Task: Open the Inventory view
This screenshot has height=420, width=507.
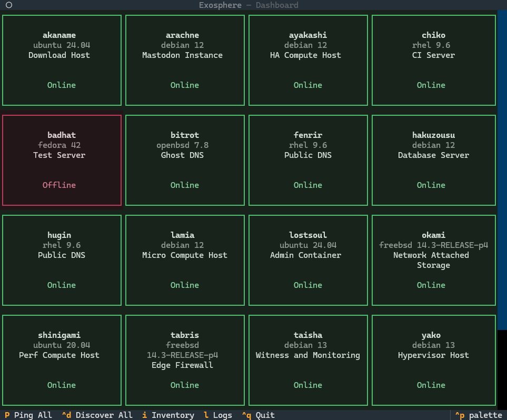Action: [167, 415]
